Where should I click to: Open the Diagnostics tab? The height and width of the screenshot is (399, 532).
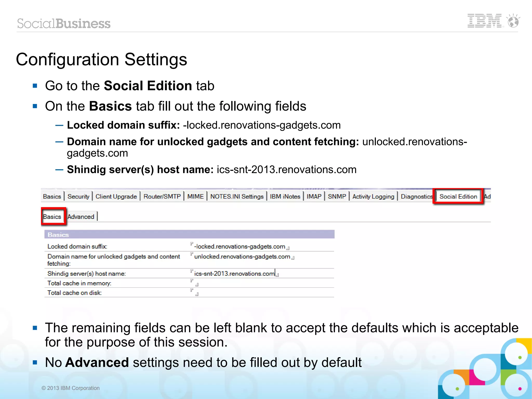pyautogui.click(x=416, y=197)
